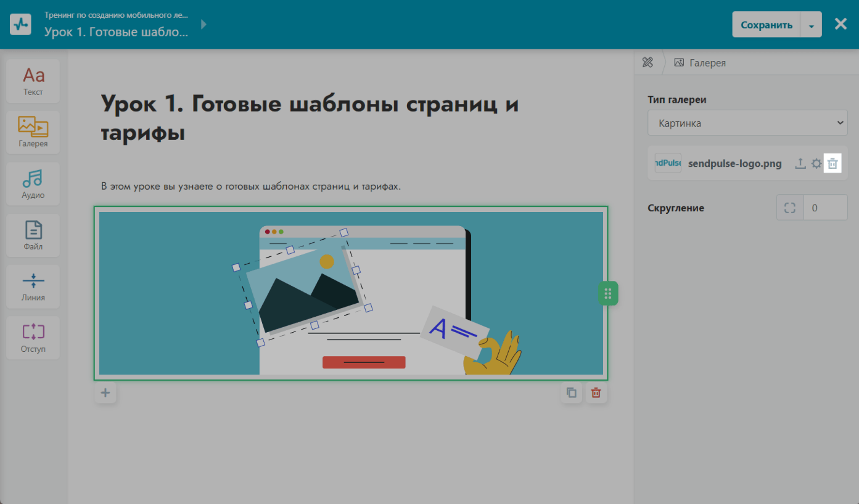Open the Тип галереи dropdown
The height and width of the screenshot is (504, 859).
click(x=747, y=123)
